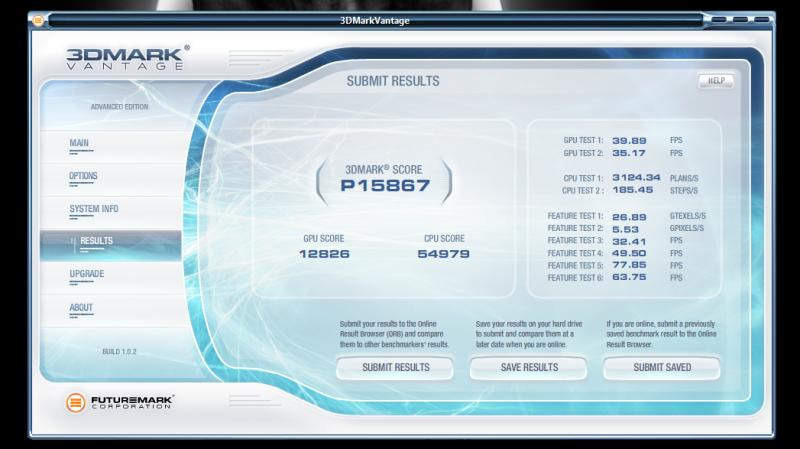Minimize the 3DMarkVantage window

point(719,20)
